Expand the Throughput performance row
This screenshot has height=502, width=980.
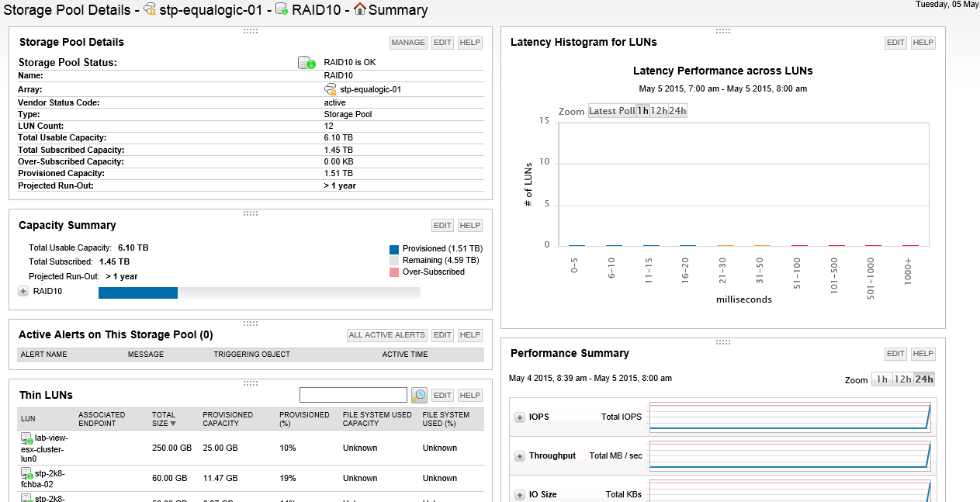520,456
